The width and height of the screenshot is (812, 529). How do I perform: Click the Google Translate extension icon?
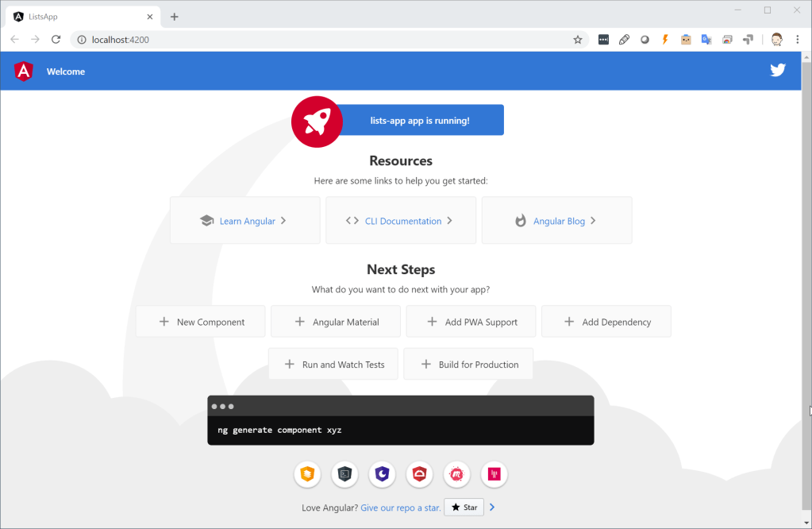coord(706,40)
